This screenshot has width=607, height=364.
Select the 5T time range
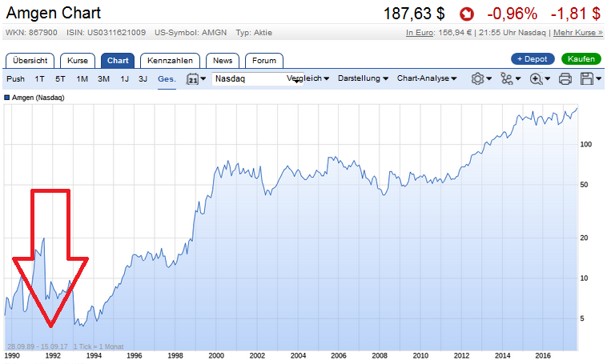[x=60, y=79]
